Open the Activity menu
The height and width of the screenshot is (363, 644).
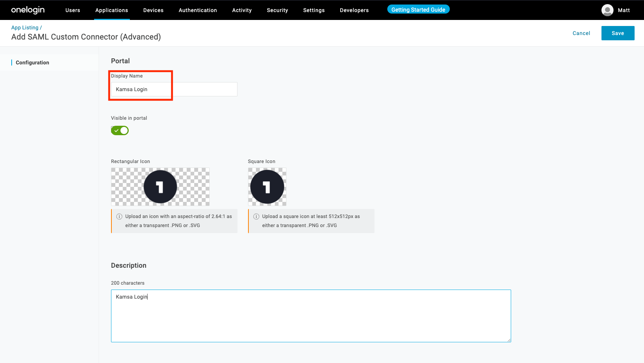click(242, 10)
